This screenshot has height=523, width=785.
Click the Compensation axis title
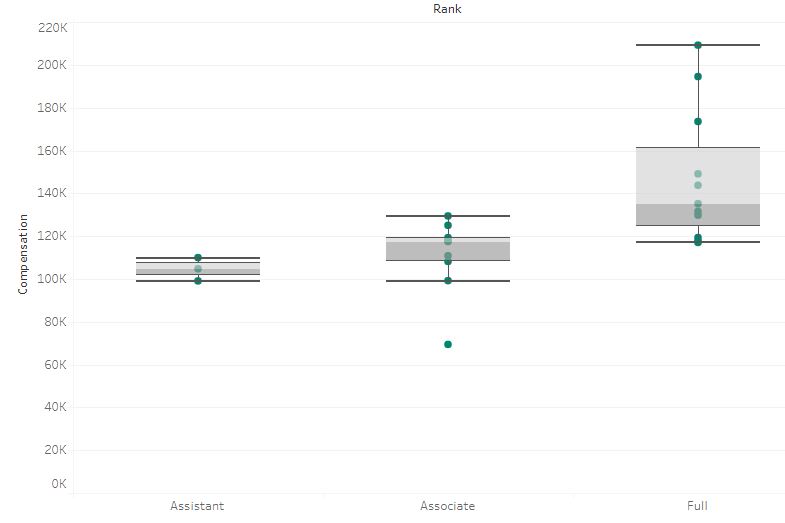[23, 258]
